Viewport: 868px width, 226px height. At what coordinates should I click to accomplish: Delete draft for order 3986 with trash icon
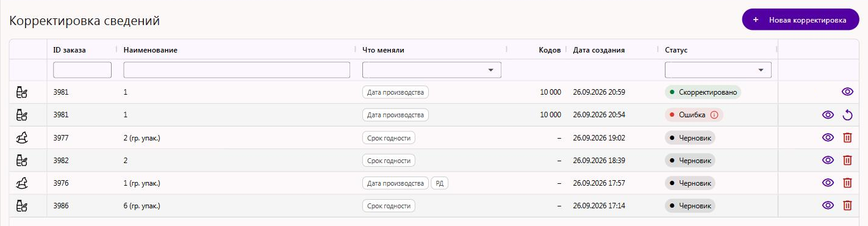(x=847, y=205)
